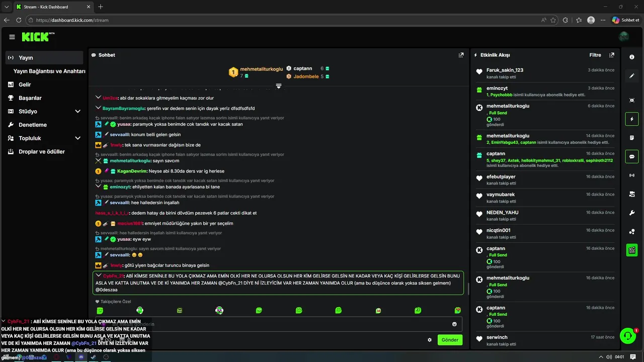The image size is (644, 362).
Task: Click the wrench tools icon in right toolbar
Action: 632,213
